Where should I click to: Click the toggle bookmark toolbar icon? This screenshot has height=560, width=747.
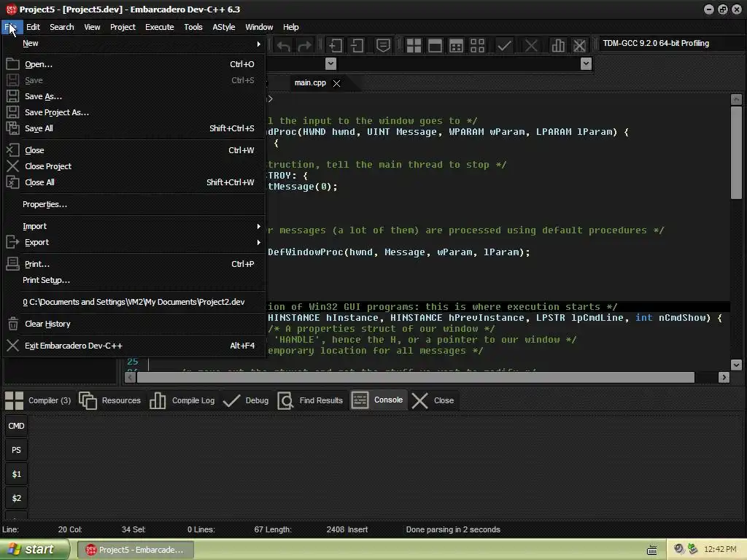click(x=383, y=46)
